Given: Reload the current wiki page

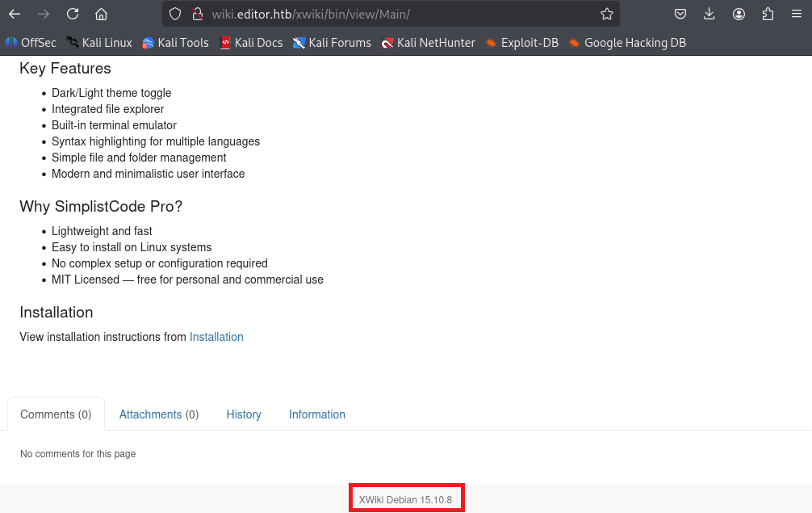Looking at the screenshot, I should (x=73, y=14).
